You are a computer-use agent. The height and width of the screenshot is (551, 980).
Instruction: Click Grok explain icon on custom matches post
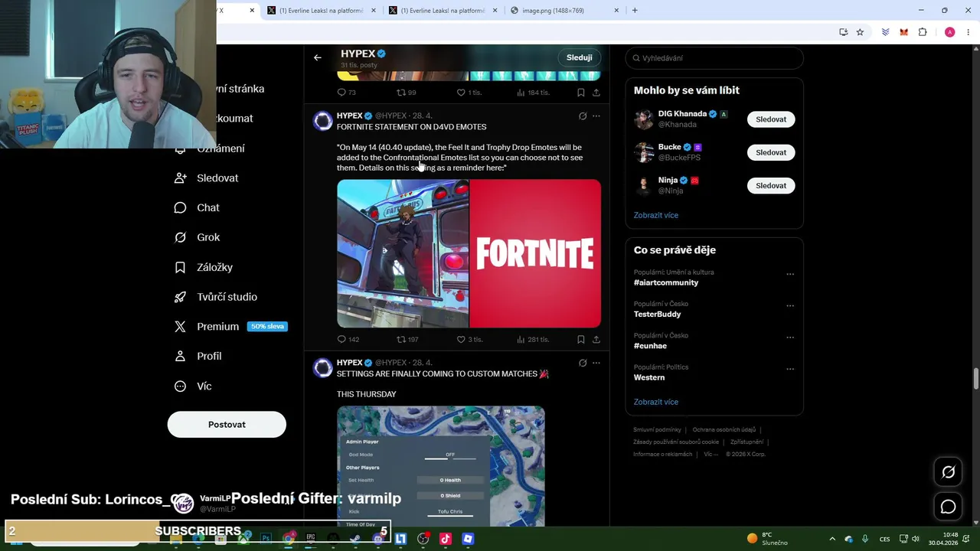[x=583, y=363]
